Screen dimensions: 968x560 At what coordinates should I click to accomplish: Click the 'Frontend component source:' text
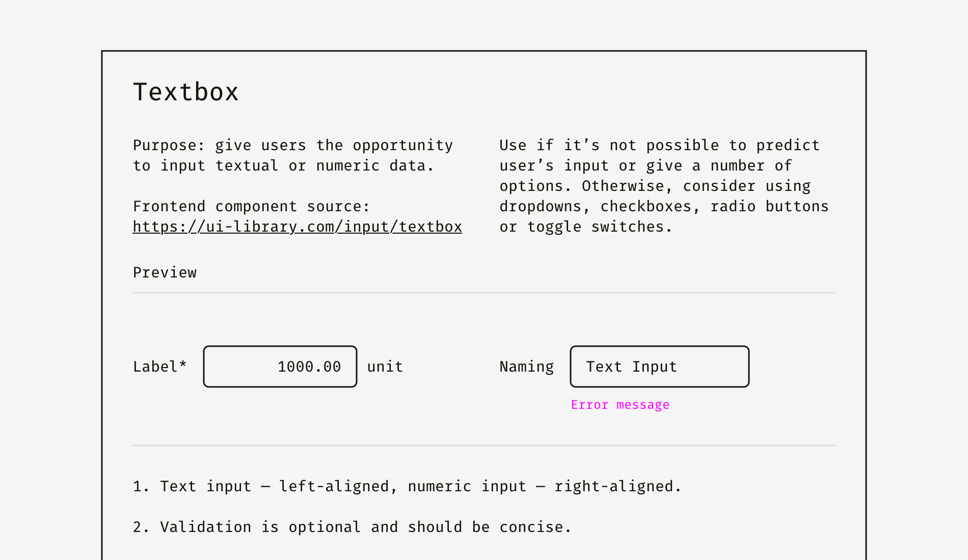tap(251, 207)
